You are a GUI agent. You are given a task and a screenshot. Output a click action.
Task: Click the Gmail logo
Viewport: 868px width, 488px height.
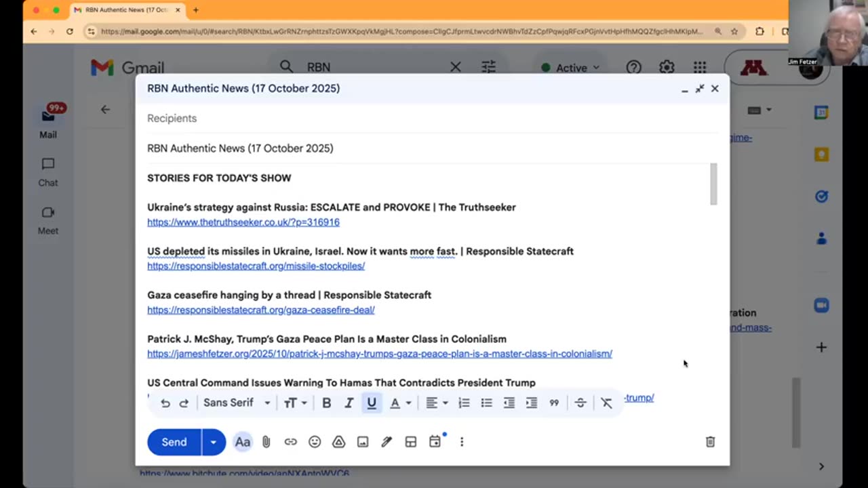pyautogui.click(x=127, y=68)
